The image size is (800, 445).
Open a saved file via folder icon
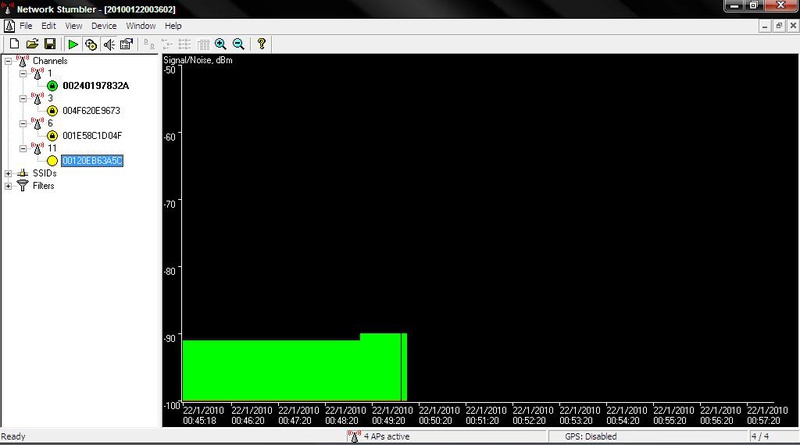click(32, 44)
